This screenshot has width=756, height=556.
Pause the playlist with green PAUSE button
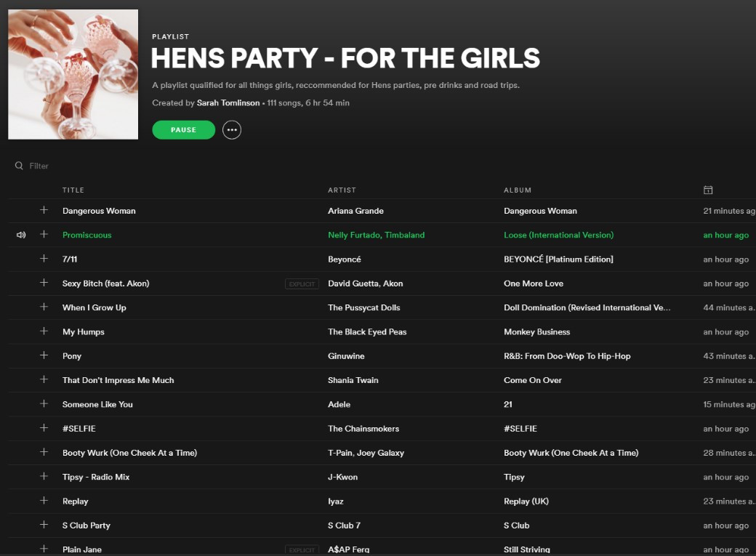[184, 129]
